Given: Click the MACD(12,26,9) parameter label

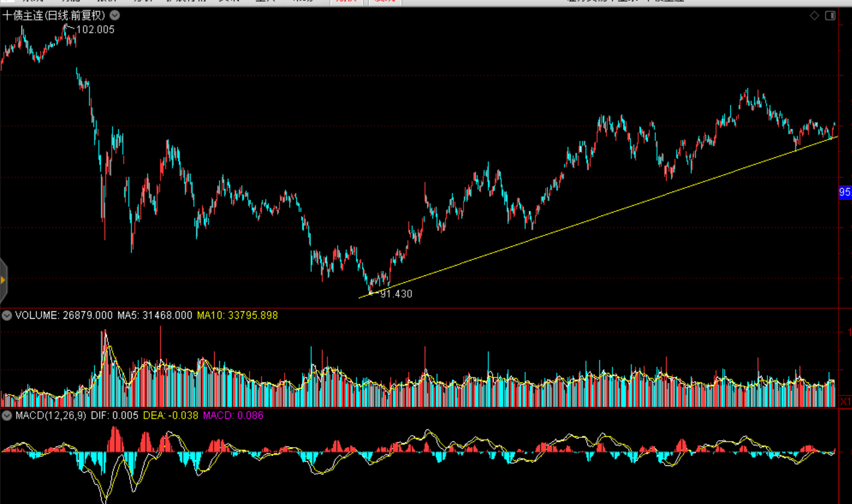Looking at the screenshot, I should pos(51,416).
